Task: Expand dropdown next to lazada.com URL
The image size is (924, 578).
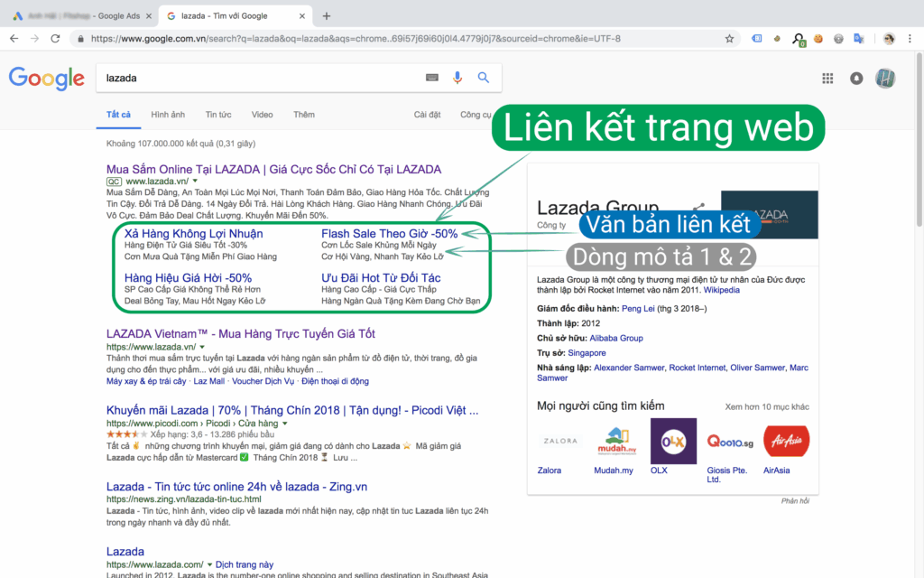Action: tap(209, 565)
